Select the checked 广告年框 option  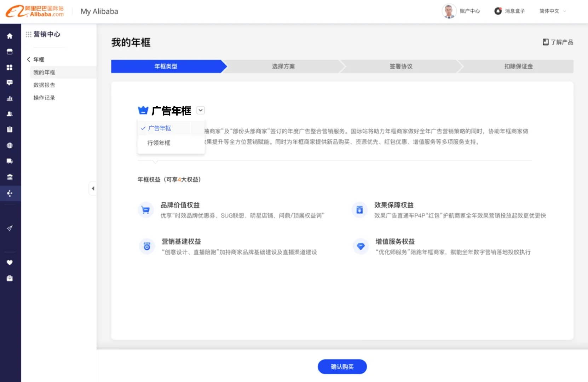[160, 128]
